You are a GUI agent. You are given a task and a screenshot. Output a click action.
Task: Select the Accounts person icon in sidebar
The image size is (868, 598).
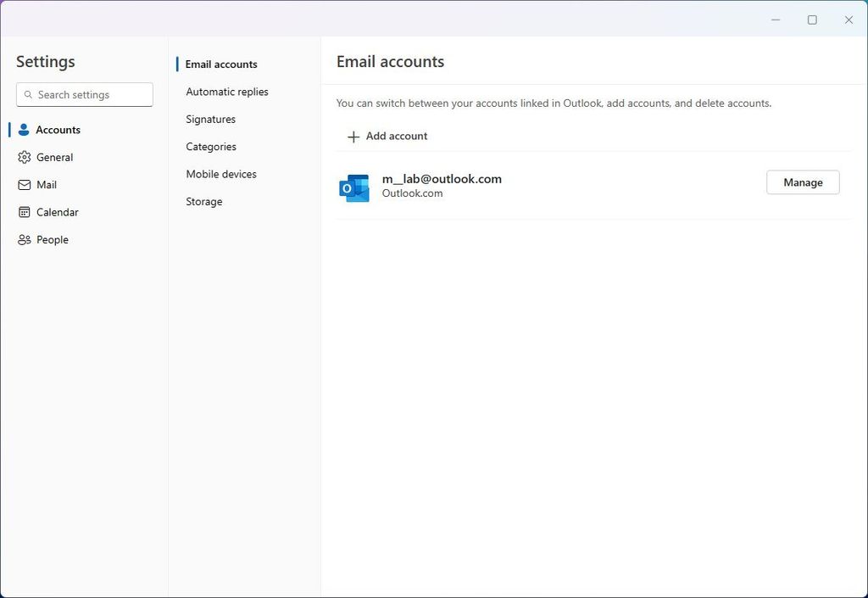point(24,129)
